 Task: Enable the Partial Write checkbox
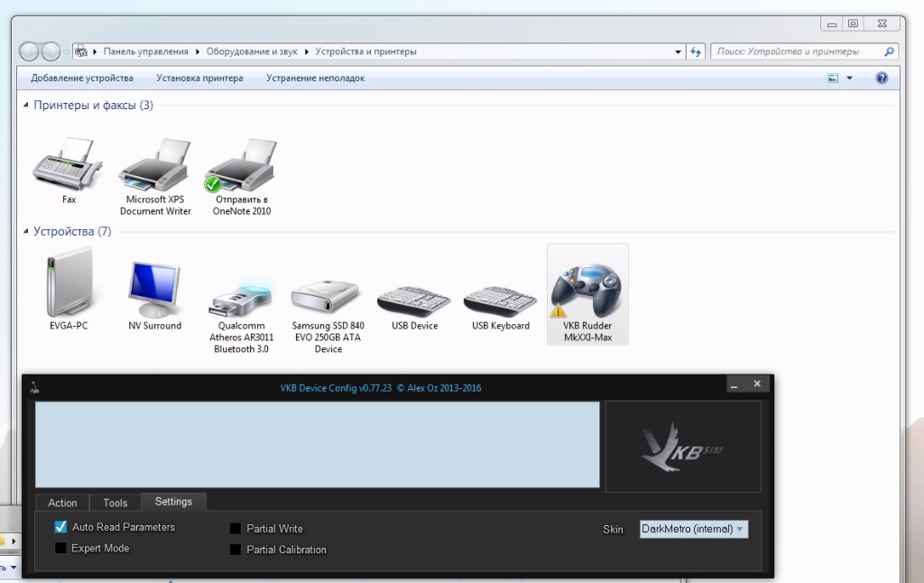(x=236, y=529)
